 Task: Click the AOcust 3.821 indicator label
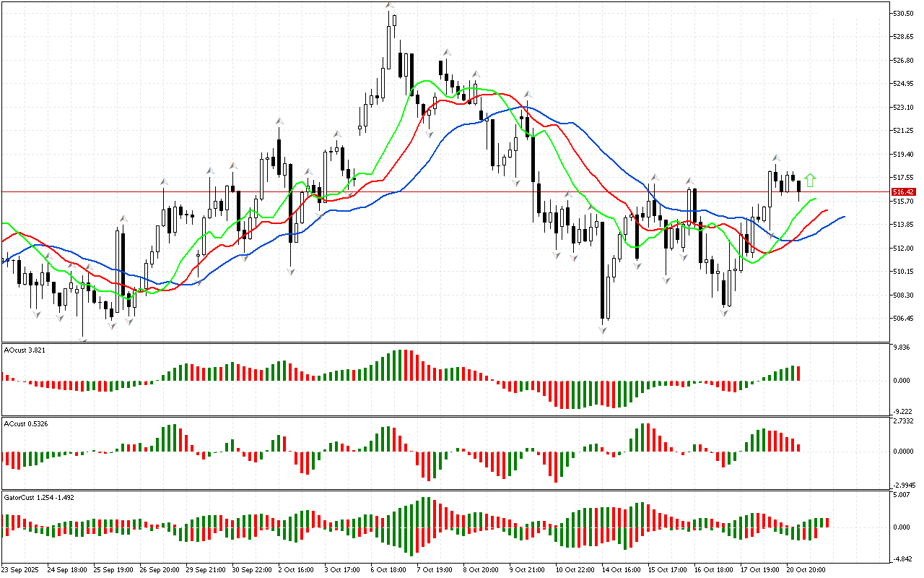25,350
